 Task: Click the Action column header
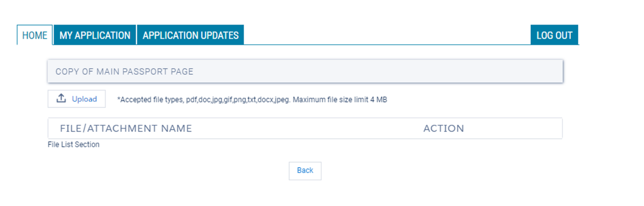(x=443, y=129)
